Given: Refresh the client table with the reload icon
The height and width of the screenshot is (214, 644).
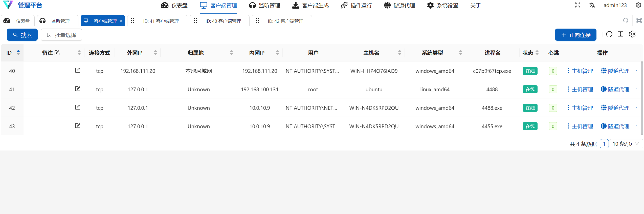Looking at the screenshot, I should coord(609,34).
